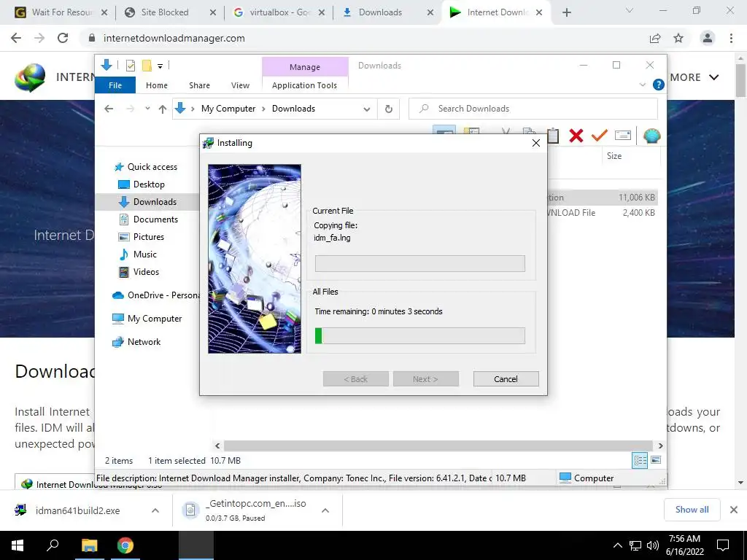Expand the Explorer address bar history dropdown

[366, 109]
